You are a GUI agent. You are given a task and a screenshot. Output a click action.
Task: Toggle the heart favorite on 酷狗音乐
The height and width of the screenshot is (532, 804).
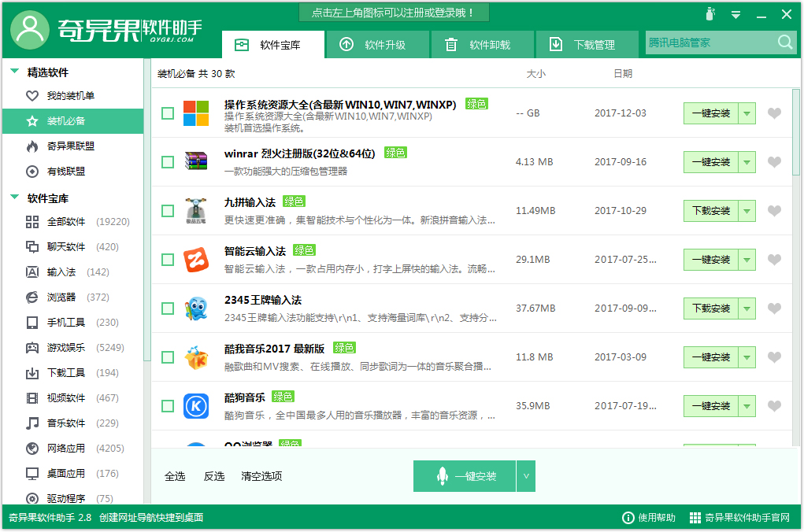coord(774,405)
